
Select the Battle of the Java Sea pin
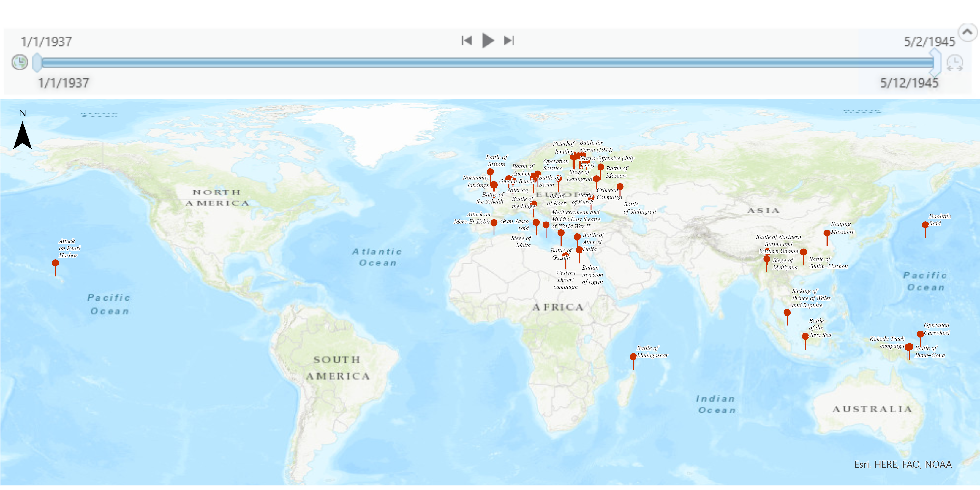805,341
